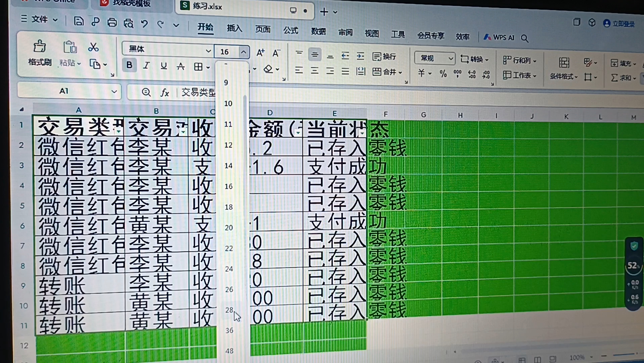Click the Cut scissors icon
This screenshot has height=363, width=644.
pyautogui.click(x=93, y=47)
